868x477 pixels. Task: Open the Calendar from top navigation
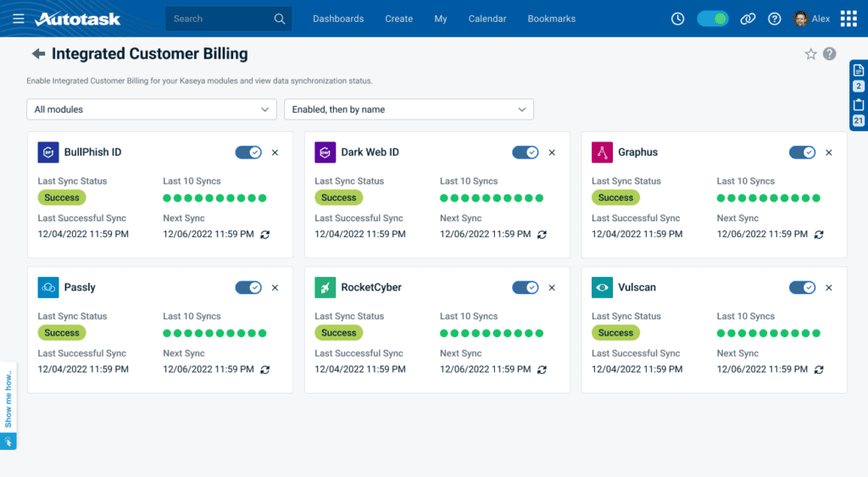[487, 19]
